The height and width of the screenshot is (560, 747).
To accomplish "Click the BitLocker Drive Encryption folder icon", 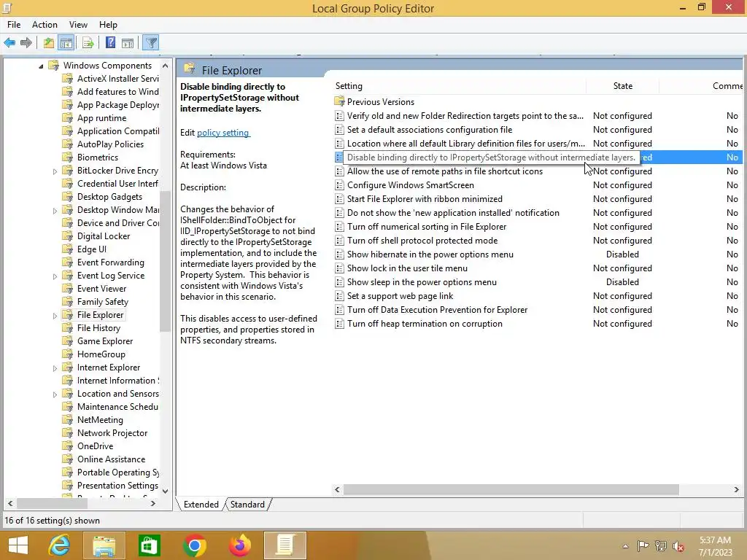I will click(68, 171).
